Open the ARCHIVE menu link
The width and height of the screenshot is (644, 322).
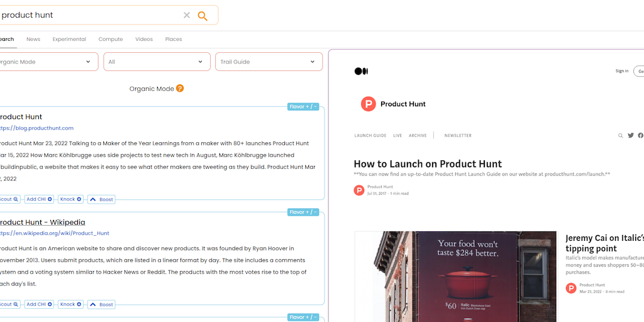click(418, 136)
